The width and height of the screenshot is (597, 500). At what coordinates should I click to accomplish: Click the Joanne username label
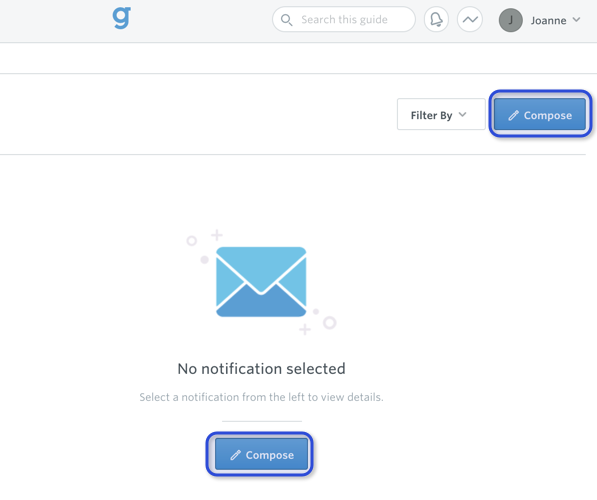point(548,21)
